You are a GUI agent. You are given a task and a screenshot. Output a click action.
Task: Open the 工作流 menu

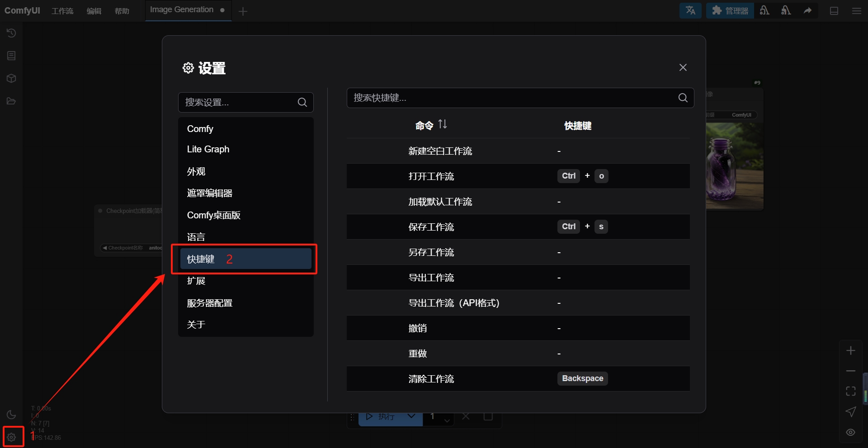click(62, 11)
